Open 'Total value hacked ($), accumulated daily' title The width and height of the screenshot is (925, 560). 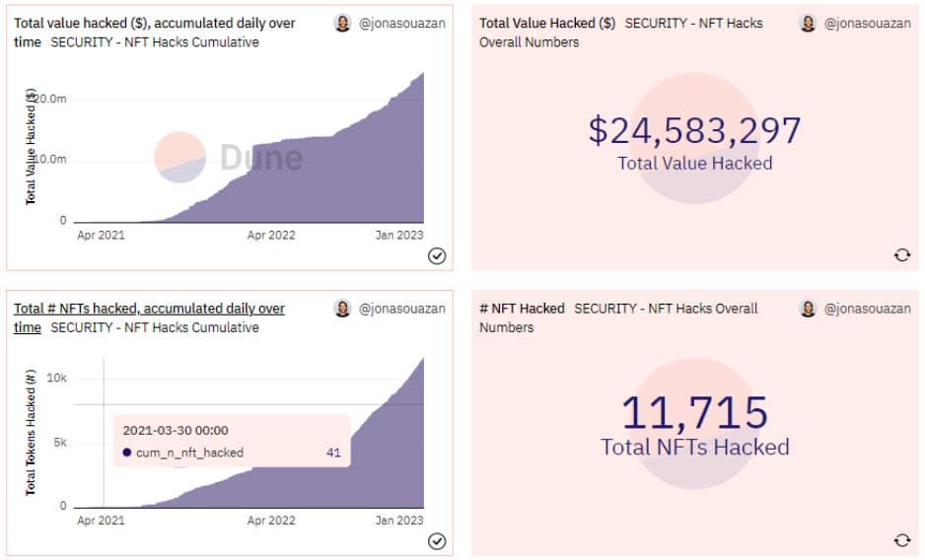point(155,33)
